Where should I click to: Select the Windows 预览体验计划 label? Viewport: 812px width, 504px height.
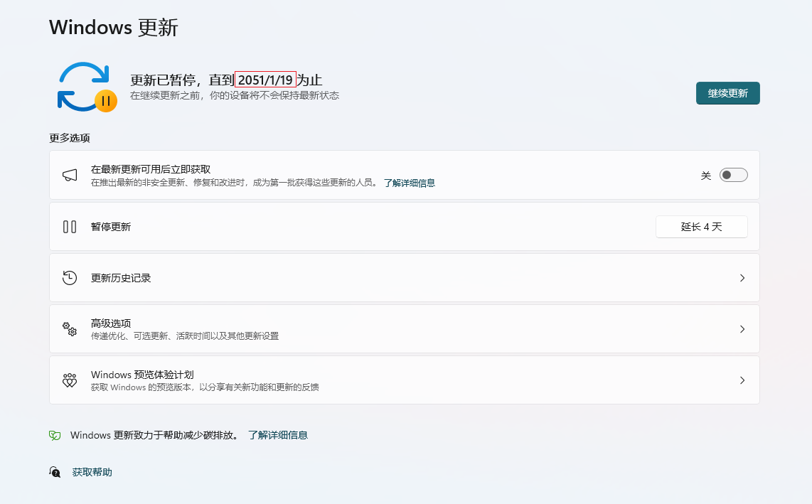click(x=142, y=375)
